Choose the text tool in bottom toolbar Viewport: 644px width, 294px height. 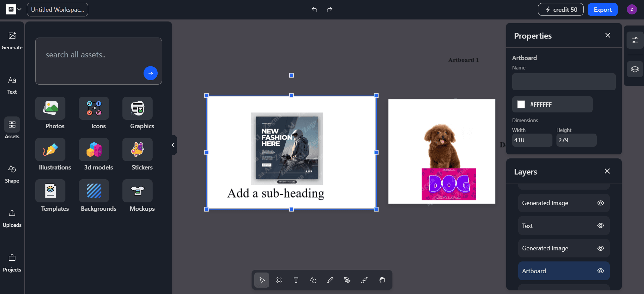pos(296,280)
